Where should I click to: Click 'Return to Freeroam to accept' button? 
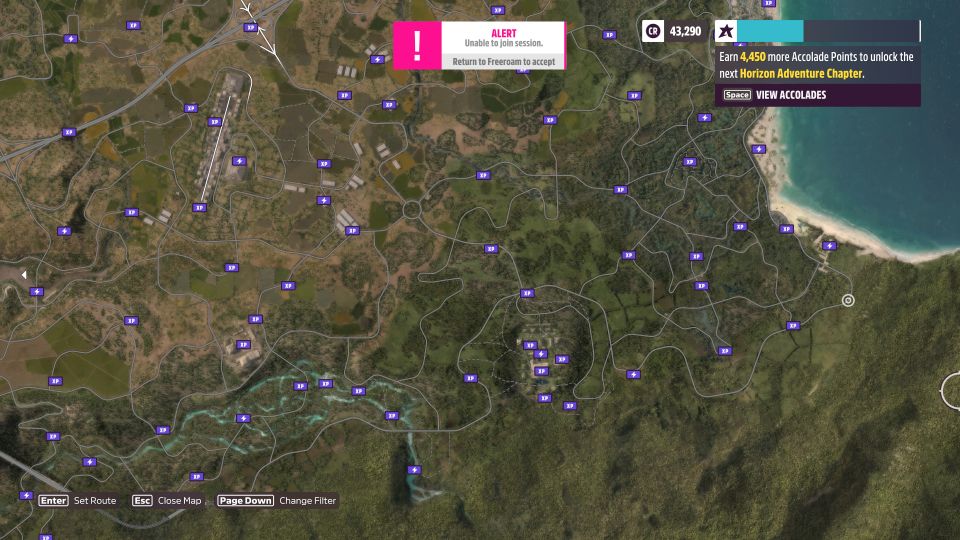pos(503,62)
